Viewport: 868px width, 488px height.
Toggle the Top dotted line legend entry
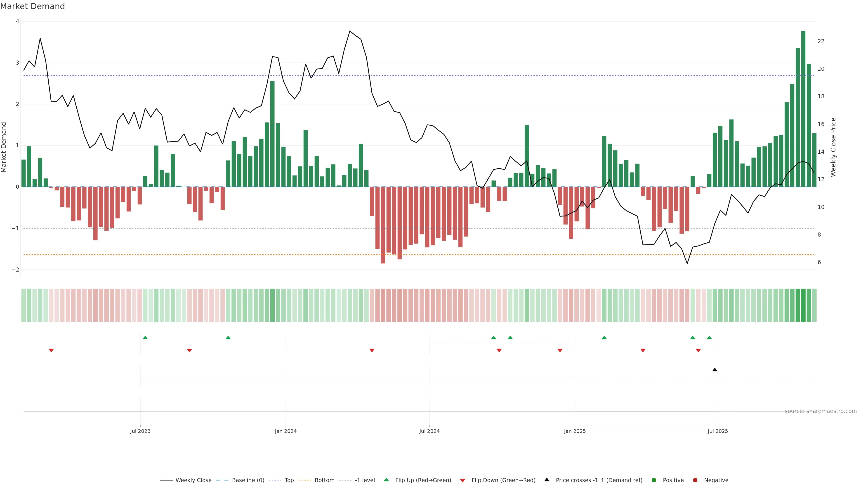(289, 480)
